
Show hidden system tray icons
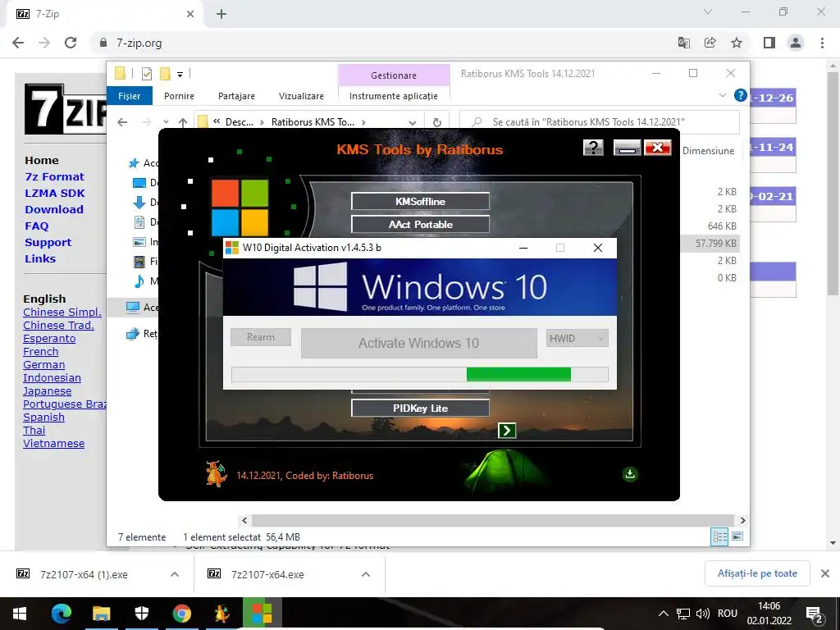point(663,614)
